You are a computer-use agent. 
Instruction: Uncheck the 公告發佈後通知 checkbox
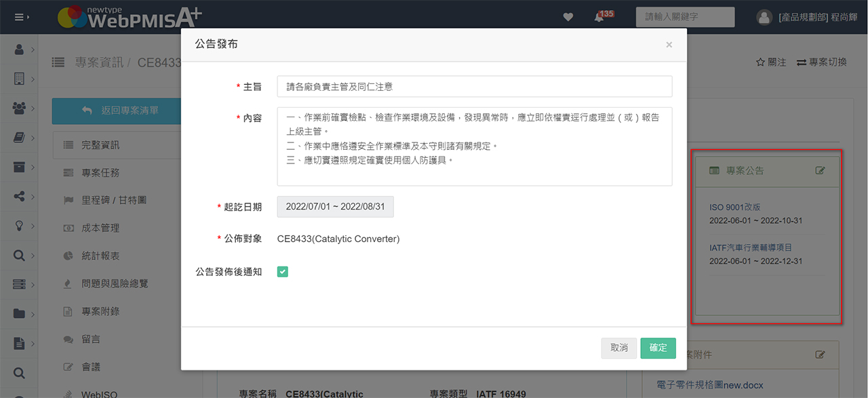283,272
